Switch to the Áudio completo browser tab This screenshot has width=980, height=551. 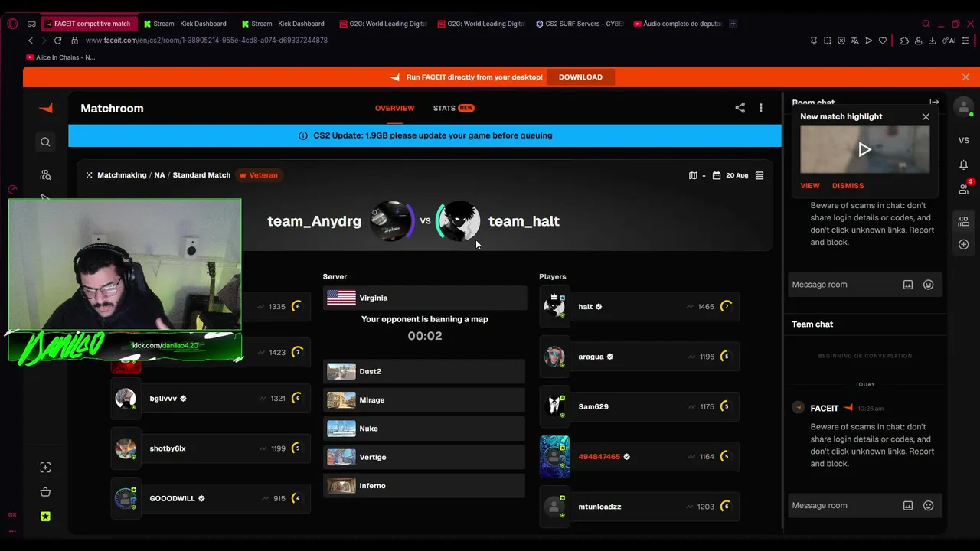click(678, 24)
